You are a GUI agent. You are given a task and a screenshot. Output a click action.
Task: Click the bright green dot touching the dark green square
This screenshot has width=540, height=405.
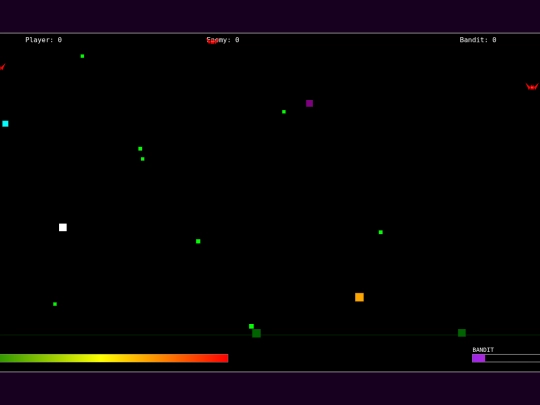coord(251,326)
